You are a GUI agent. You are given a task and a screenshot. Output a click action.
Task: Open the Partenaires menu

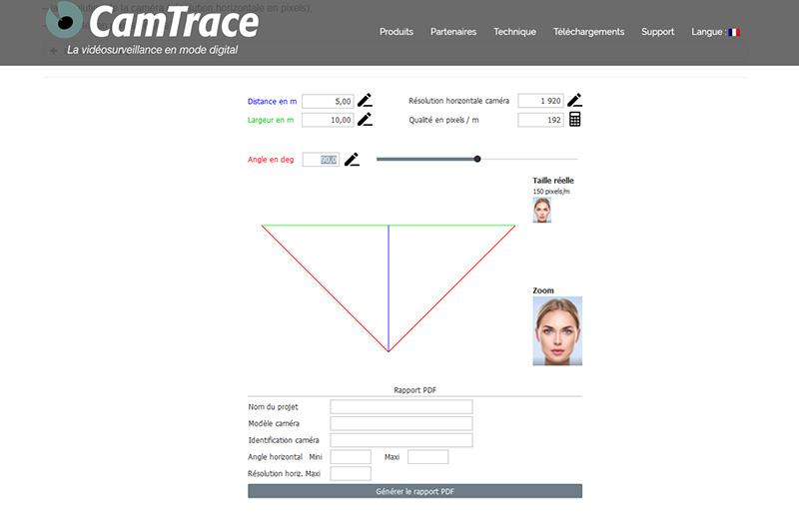tap(453, 32)
